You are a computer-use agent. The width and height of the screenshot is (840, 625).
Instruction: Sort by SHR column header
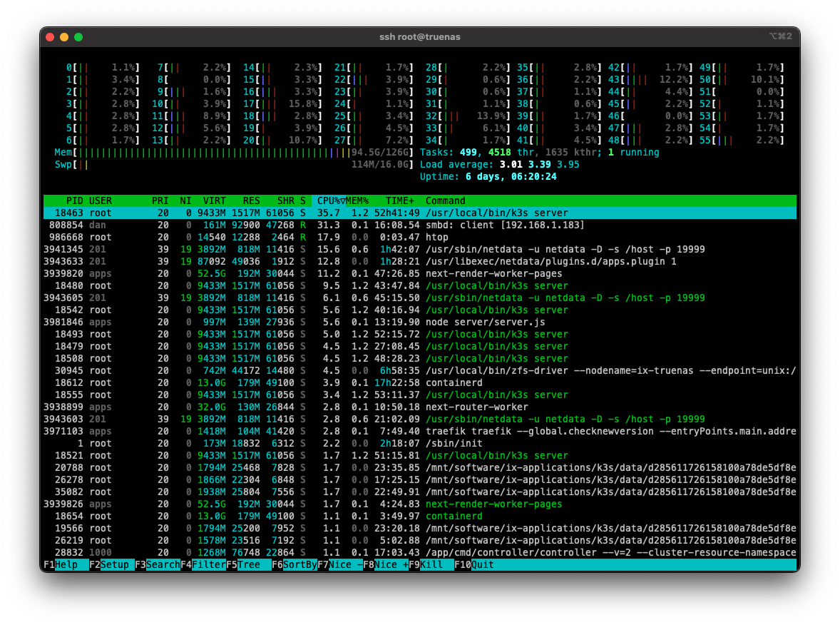click(285, 200)
